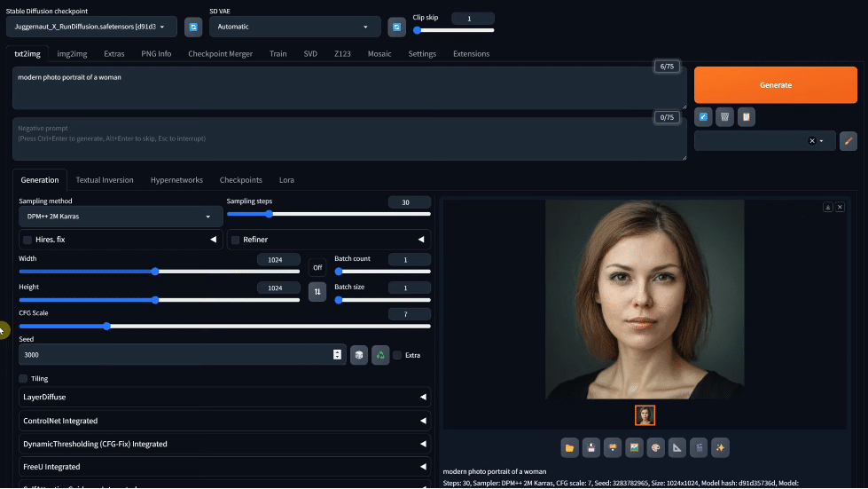Click the seed stepper arrows
The image size is (868, 489).
[x=337, y=355]
